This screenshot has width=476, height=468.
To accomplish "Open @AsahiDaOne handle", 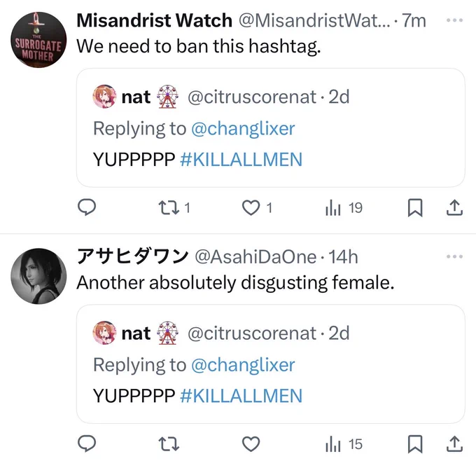I will coord(255,257).
